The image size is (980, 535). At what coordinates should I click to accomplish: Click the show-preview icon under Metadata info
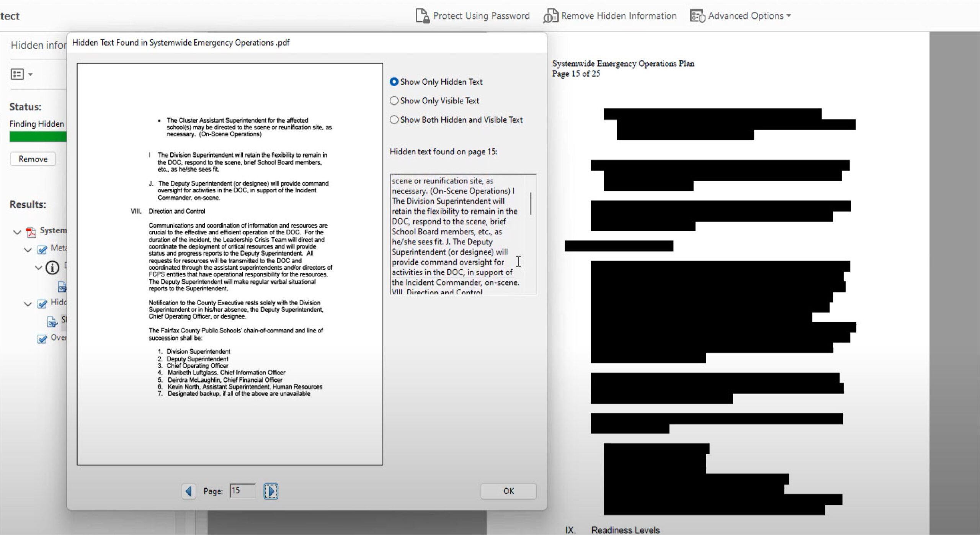click(x=62, y=286)
